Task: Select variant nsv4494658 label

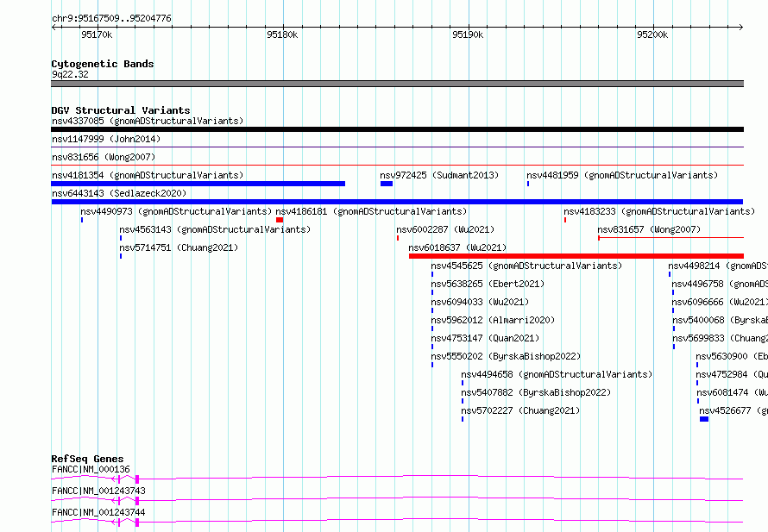Action: [x=557, y=374]
